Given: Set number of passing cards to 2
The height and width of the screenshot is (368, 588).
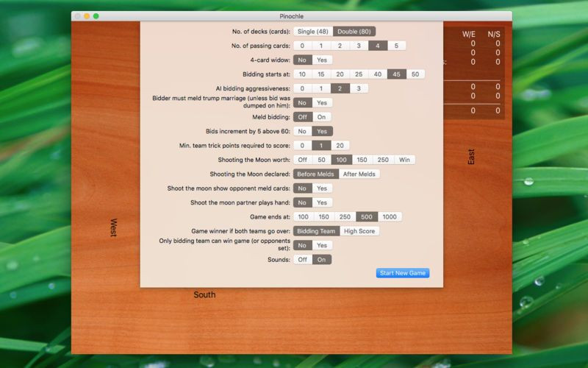Looking at the screenshot, I should 340,46.
